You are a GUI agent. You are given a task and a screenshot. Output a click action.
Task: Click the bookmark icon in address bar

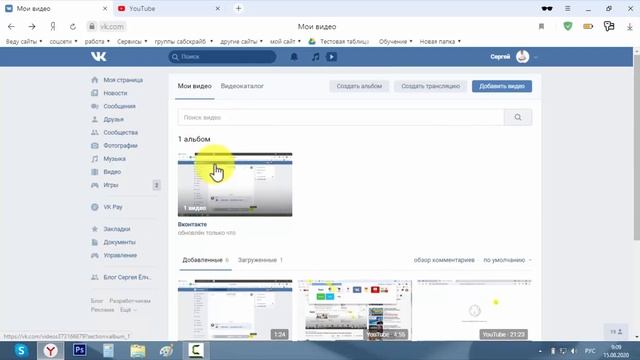[x=541, y=27]
